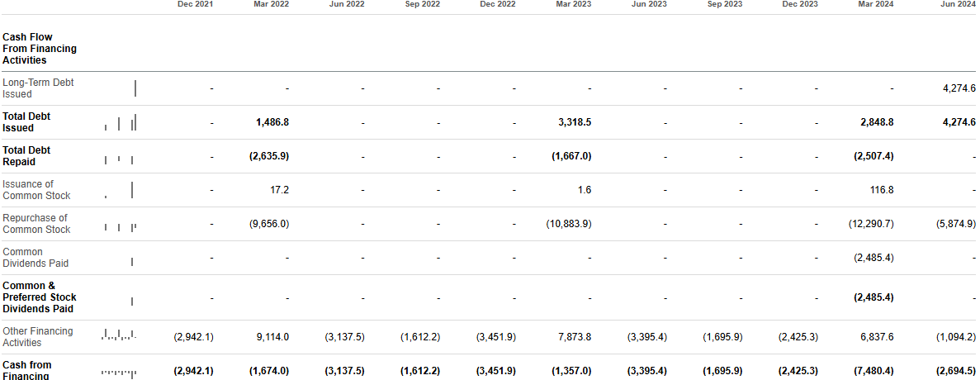Click the Cash from Financing sparkline
980x380 pixels.
119,373
